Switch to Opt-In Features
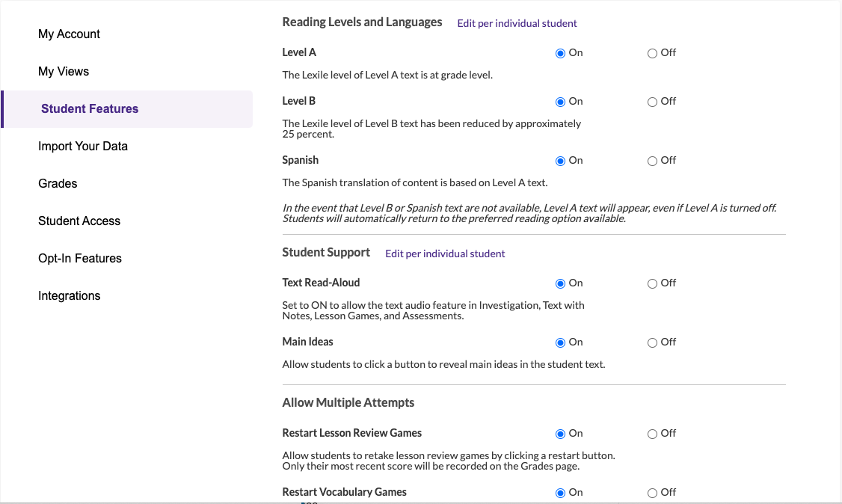The height and width of the screenshot is (504, 842). pyautogui.click(x=79, y=258)
